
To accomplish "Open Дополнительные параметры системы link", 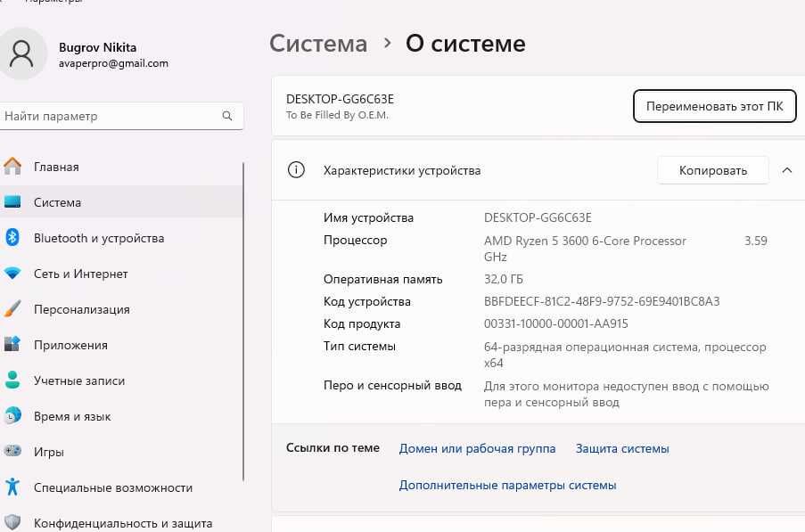I will [x=508, y=485].
